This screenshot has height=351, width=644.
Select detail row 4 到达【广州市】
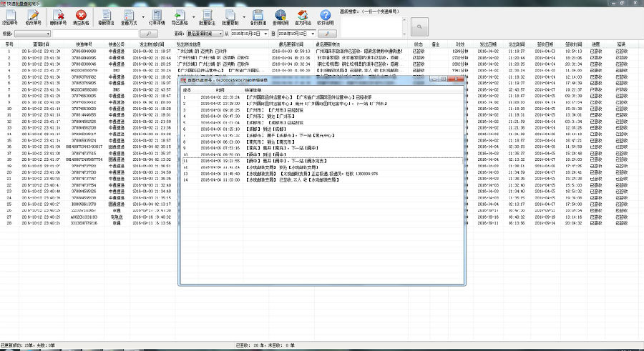tap(323, 117)
